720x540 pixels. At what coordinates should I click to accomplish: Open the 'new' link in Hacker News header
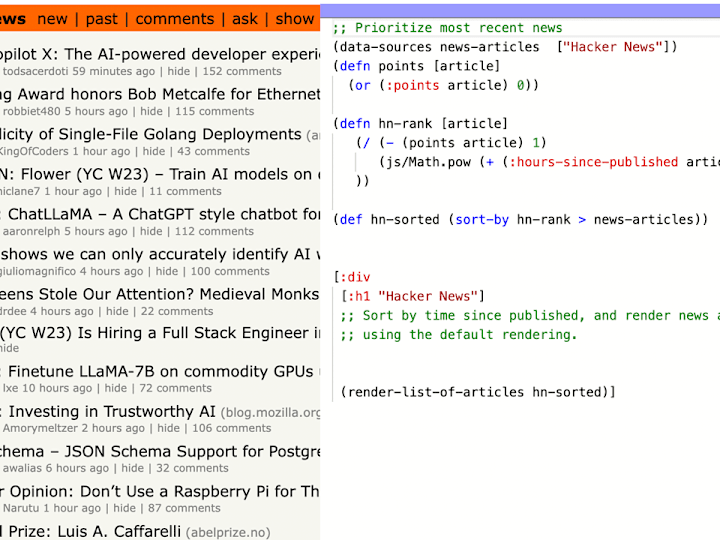coord(52,19)
